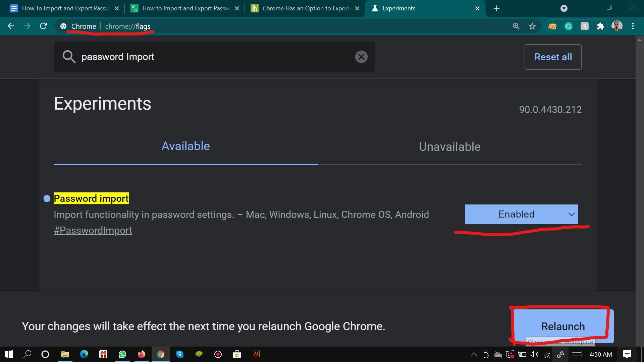Select the Available tab

click(x=185, y=146)
